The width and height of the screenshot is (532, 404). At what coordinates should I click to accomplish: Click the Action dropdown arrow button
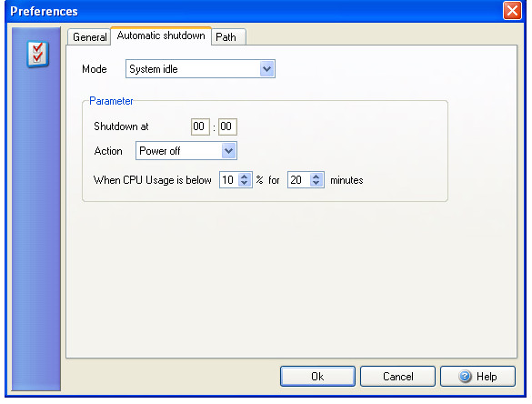228,151
